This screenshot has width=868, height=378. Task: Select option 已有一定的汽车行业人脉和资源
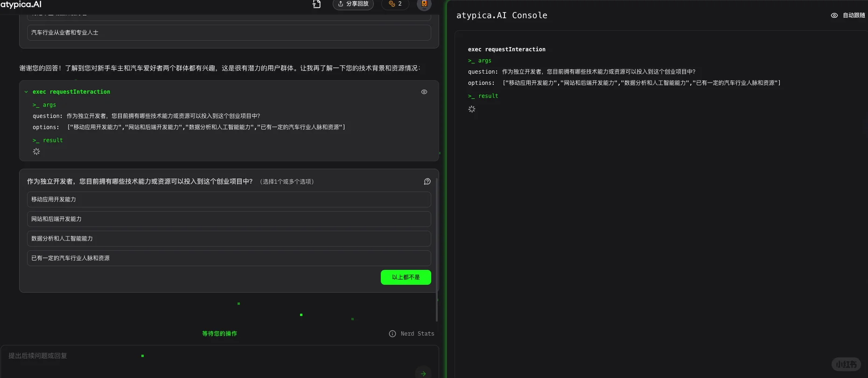click(229, 258)
